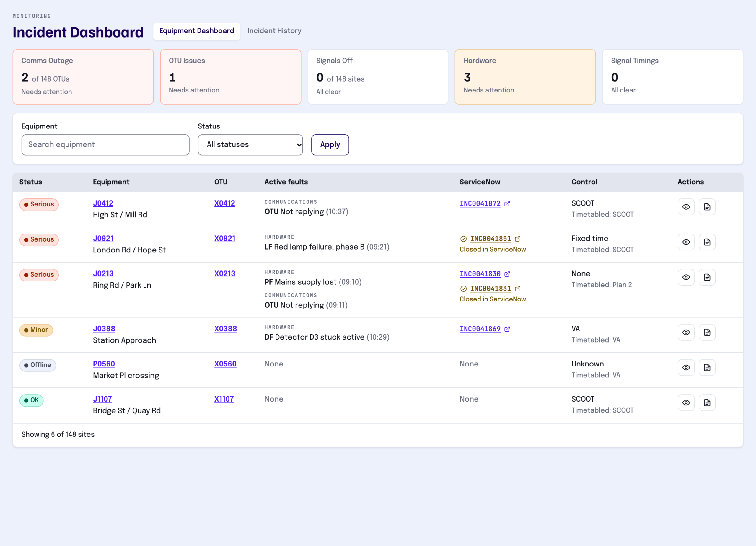Open equipment link J1107

102,399
